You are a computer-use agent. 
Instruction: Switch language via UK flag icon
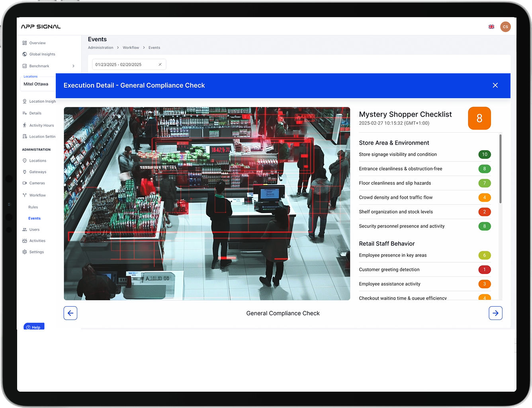click(491, 27)
